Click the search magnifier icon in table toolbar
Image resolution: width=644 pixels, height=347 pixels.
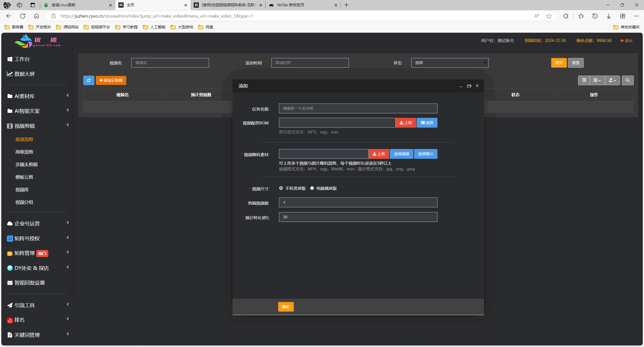point(627,80)
